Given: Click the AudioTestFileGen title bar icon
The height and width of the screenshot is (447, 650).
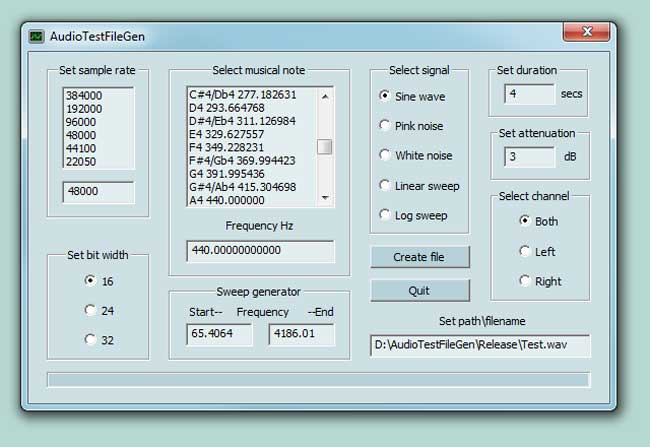Looking at the screenshot, I should pos(36,36).
